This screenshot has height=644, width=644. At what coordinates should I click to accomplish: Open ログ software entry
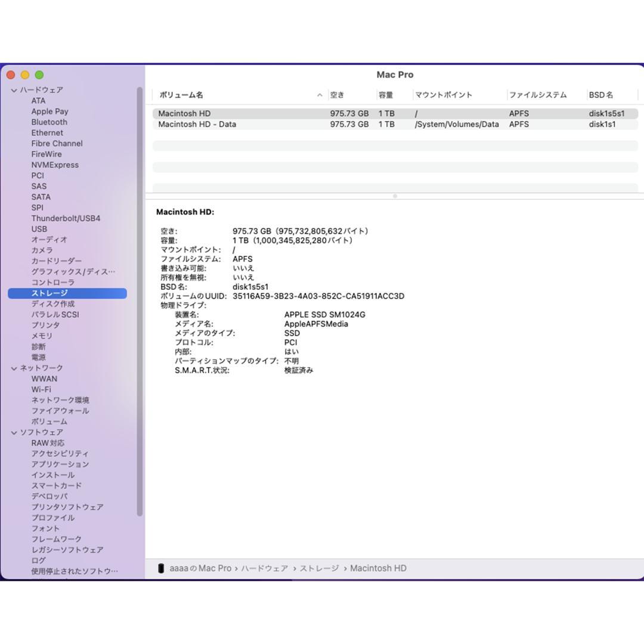coord(38,560)
